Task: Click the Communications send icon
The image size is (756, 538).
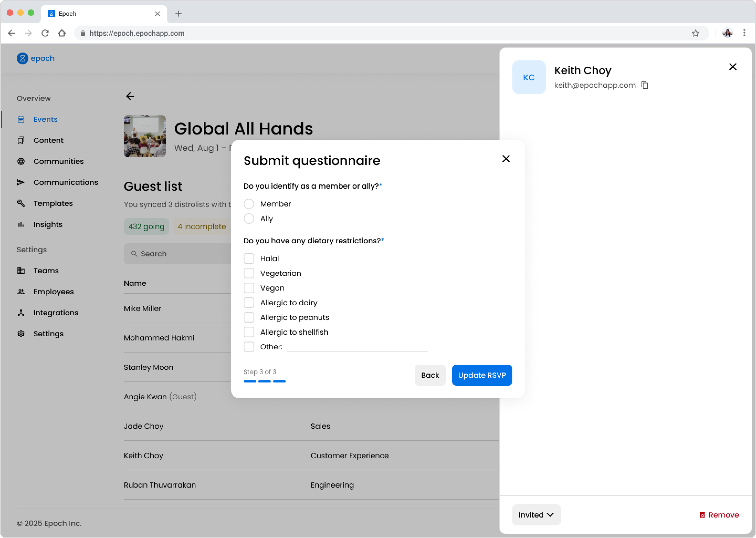Action: [x=21, y=182]
